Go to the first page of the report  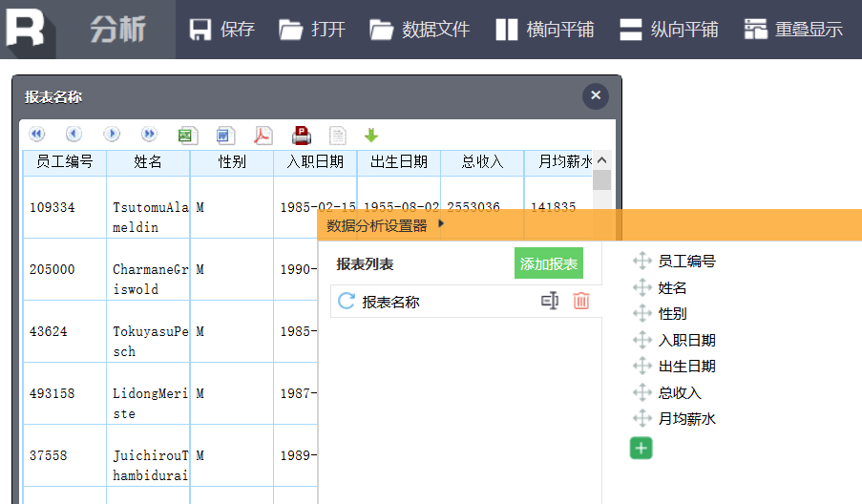pyautogui.click(x=37, y=135)
